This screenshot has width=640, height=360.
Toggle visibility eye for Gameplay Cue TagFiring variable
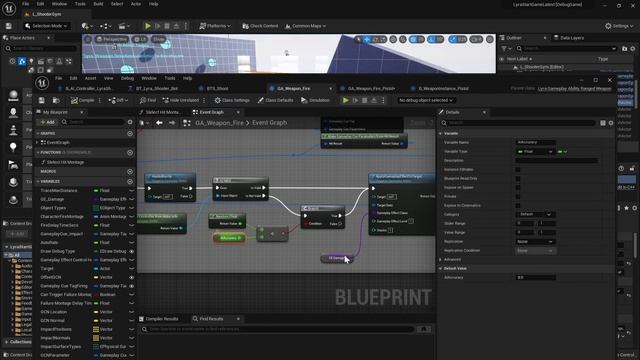[131, 286]
